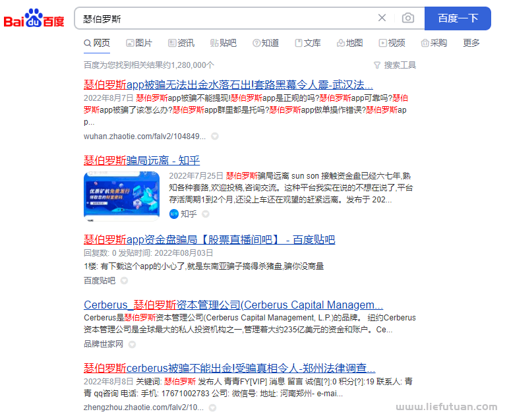The image size is (507, 420).
Task: Click the funnel icon beside 搜索工具
Action: coord(377,65)
